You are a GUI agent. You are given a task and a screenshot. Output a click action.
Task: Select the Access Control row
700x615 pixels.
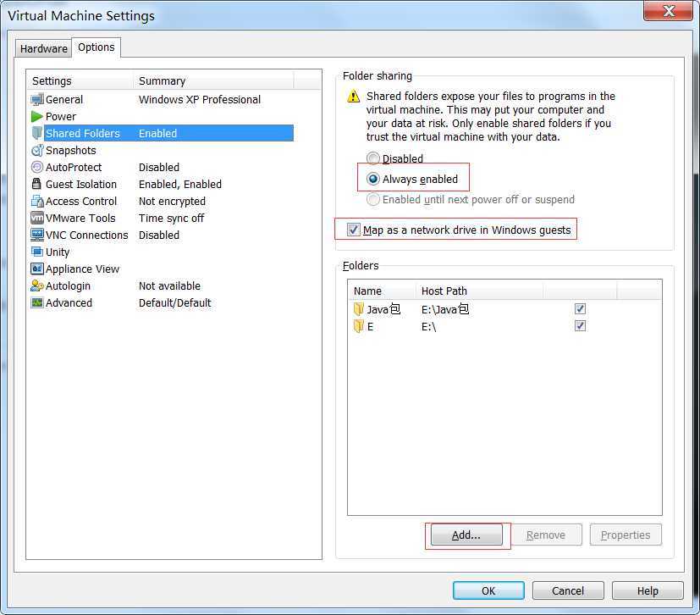click(x=162, y=201)
